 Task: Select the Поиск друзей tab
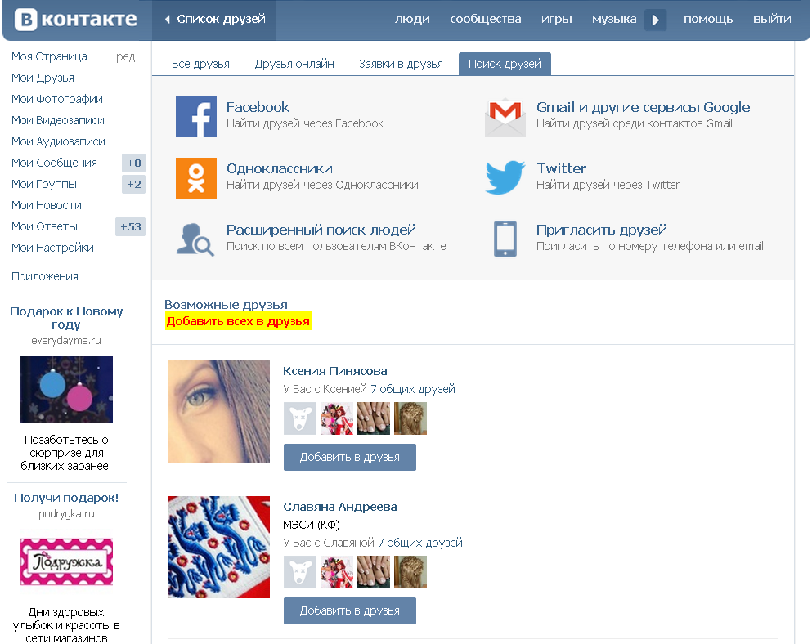(505, 64)
